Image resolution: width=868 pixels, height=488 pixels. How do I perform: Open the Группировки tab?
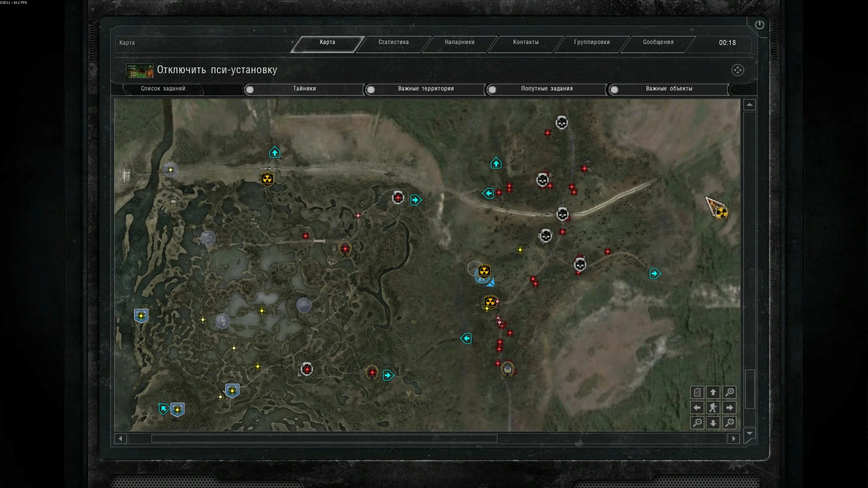pos(592,42)
